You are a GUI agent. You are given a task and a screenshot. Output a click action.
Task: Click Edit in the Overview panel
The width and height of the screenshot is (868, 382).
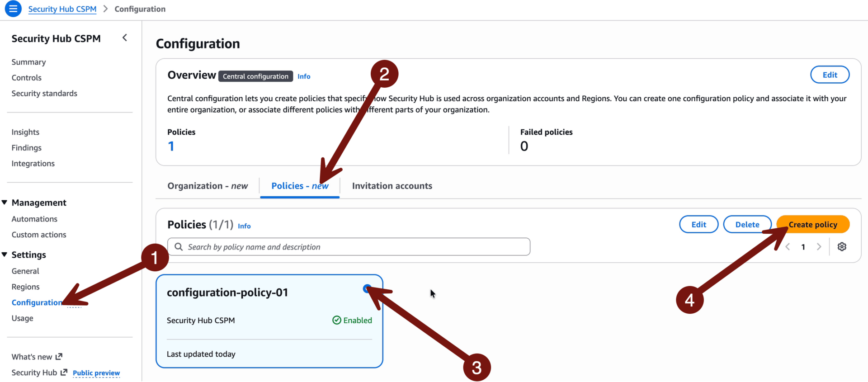(x=829, y=75)
